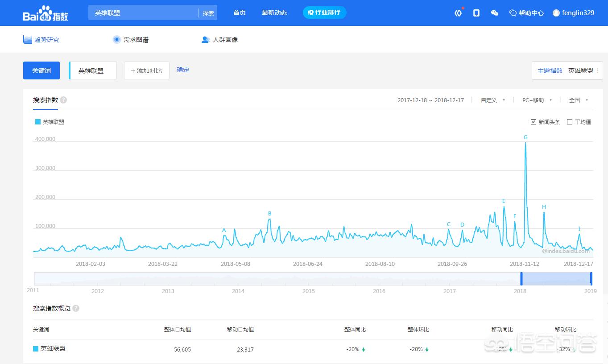The width and height of the screenshot is (608, 364).
Task: Click left handle of timeline range slider
Action: coord(521,279)
